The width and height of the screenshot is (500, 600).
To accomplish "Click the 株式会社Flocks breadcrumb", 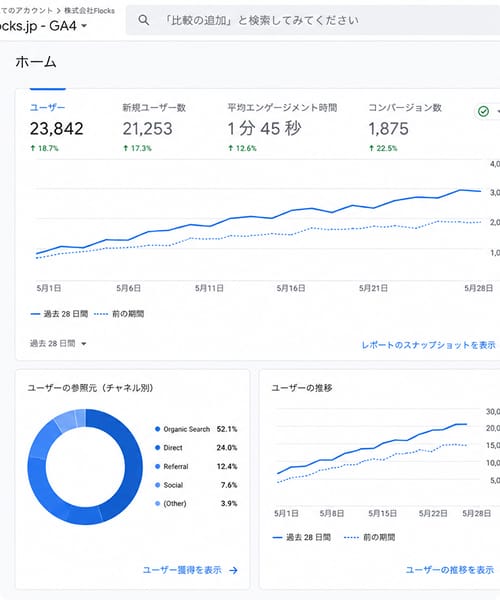I will click(x=90, y=11).
